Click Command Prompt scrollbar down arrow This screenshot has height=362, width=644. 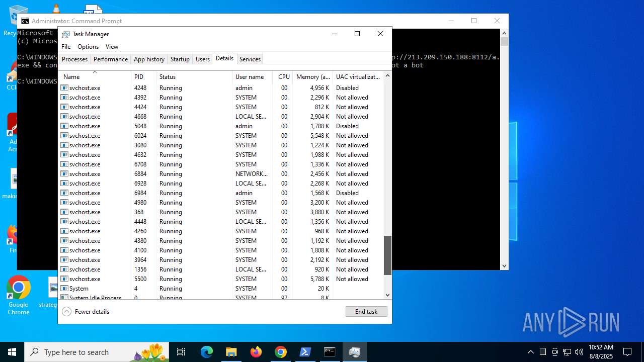pos(504,265)
